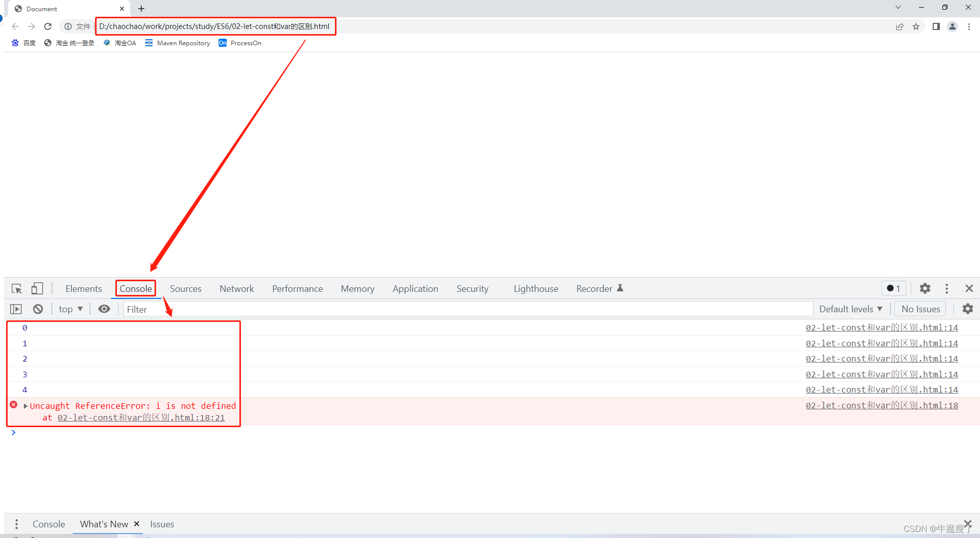Open source link for log output 3
Screen dimensions: 980x538
(881, 375)
